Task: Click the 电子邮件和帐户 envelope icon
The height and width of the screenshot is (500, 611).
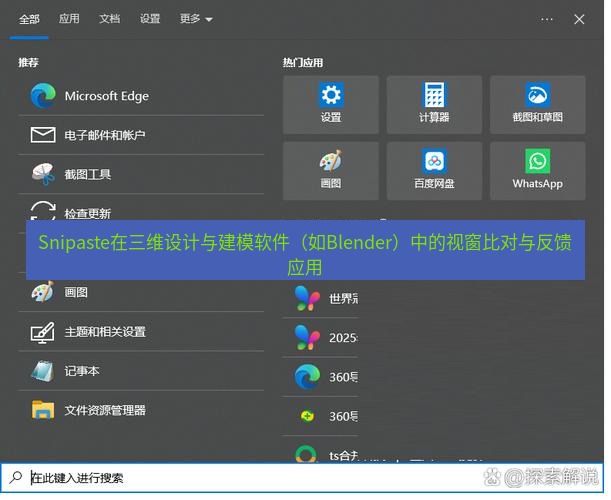Action: pyautogui.click(x=43, y=135)
